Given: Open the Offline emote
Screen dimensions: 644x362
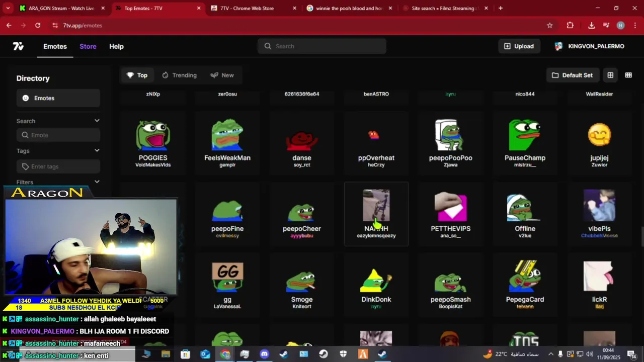Looking at the screenshot, I should pyautogui.click(x=525, y=215).
